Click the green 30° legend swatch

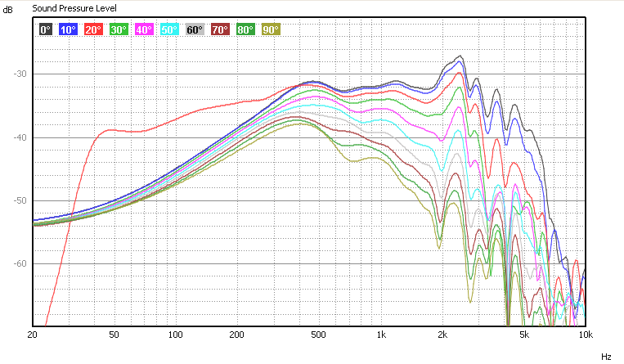coord(119,29)
